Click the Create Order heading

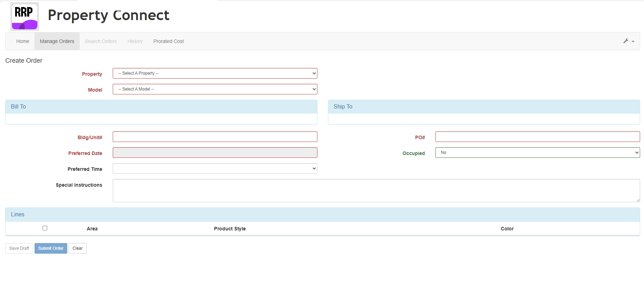tap(24, 61)
